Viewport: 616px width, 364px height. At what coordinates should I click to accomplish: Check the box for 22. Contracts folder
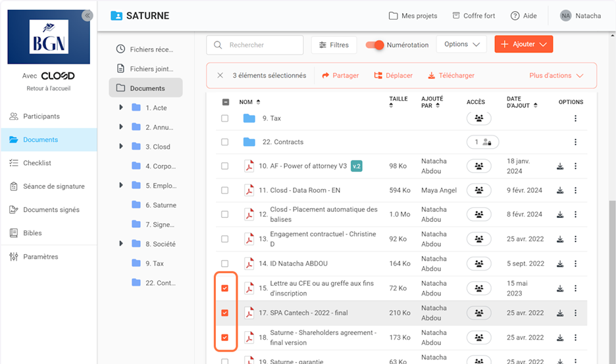[225, 142]
